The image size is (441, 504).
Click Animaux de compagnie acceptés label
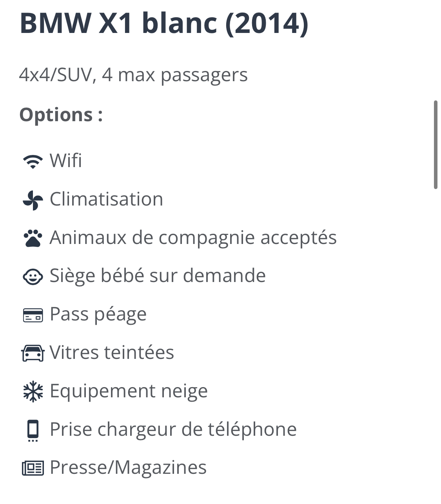pyautogui.click(x=193, y=238)
